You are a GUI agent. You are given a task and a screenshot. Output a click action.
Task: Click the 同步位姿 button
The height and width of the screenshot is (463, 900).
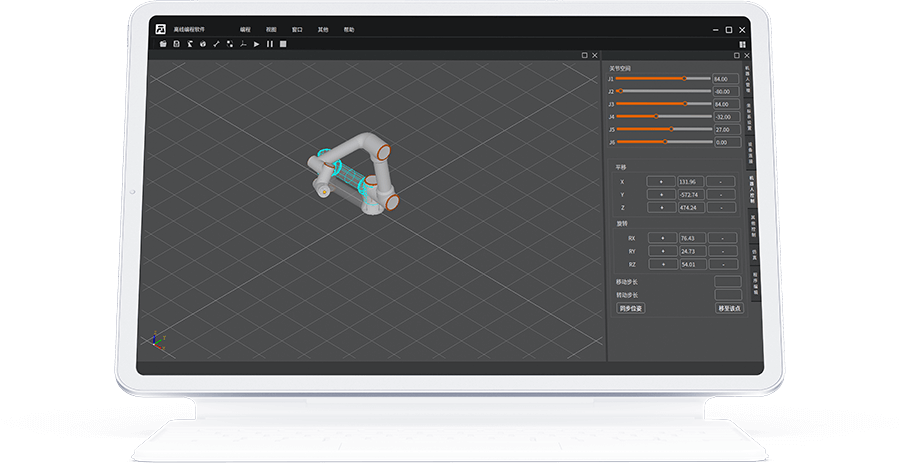click(x=631, y=308)
